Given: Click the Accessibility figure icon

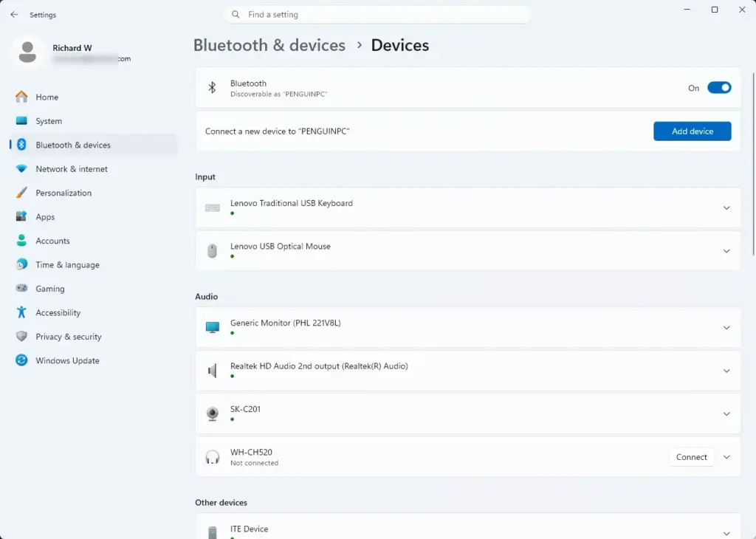Looking at the screenshot, I should click(x=21, y=312).
